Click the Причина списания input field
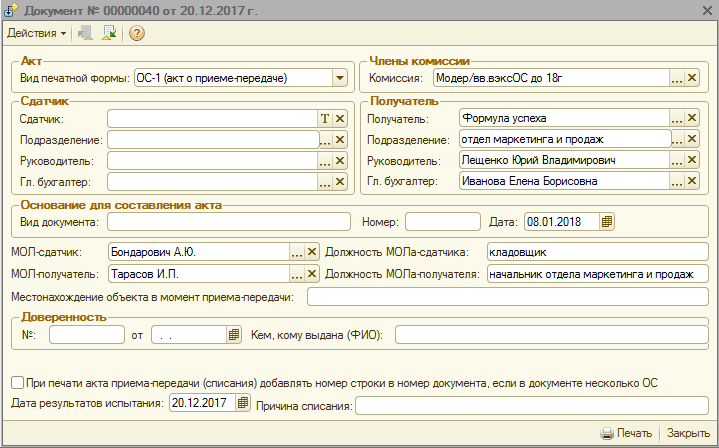This screenshot has height=448, width=719. (x=531, y=404)
